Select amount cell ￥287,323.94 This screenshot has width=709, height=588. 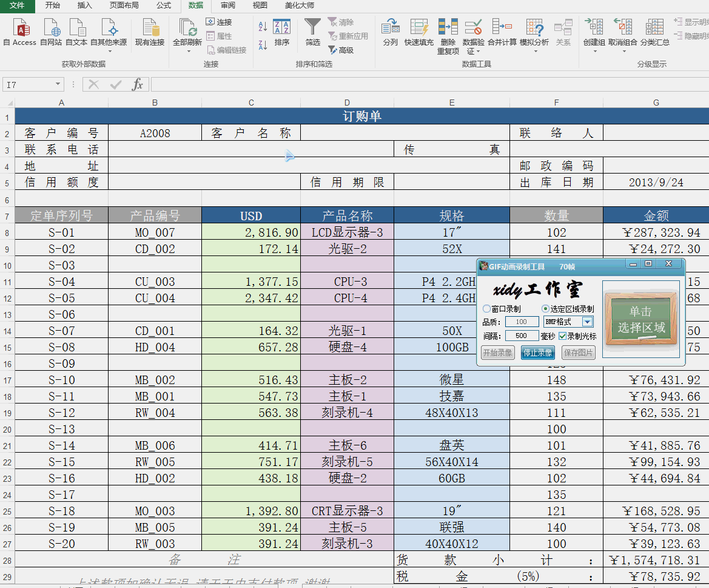[x=656, y=232]
